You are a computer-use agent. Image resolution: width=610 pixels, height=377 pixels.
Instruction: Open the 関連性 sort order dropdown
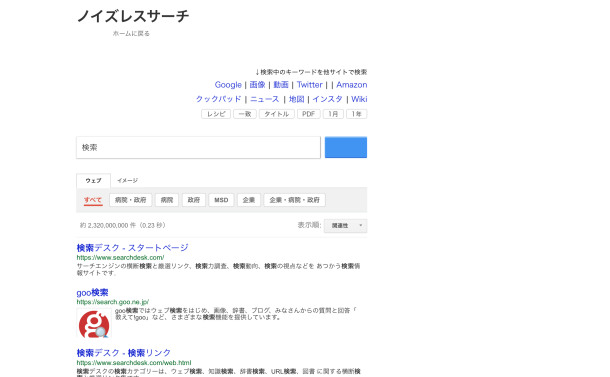[x=345, y=226]
